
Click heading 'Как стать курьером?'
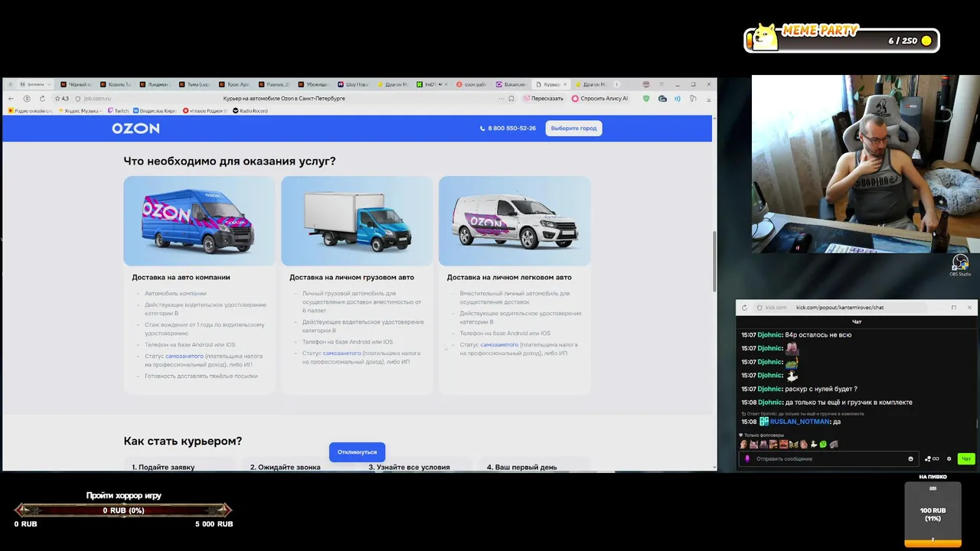coord(183,441)
